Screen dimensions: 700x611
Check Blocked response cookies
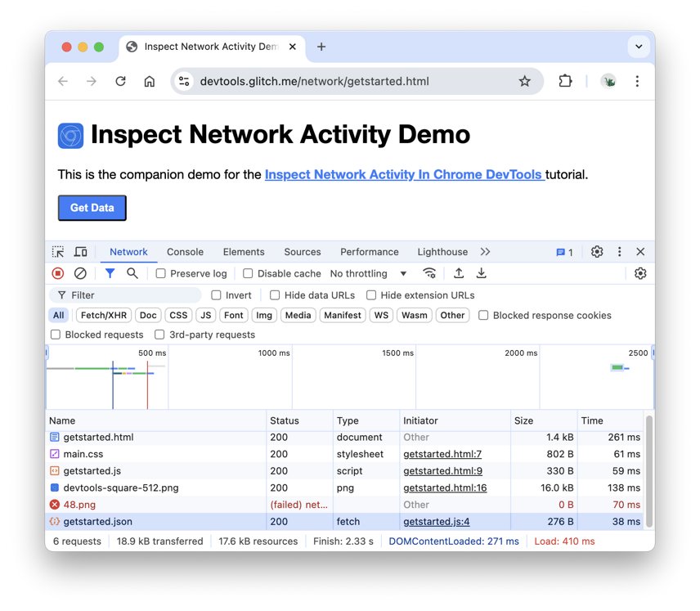483,316
